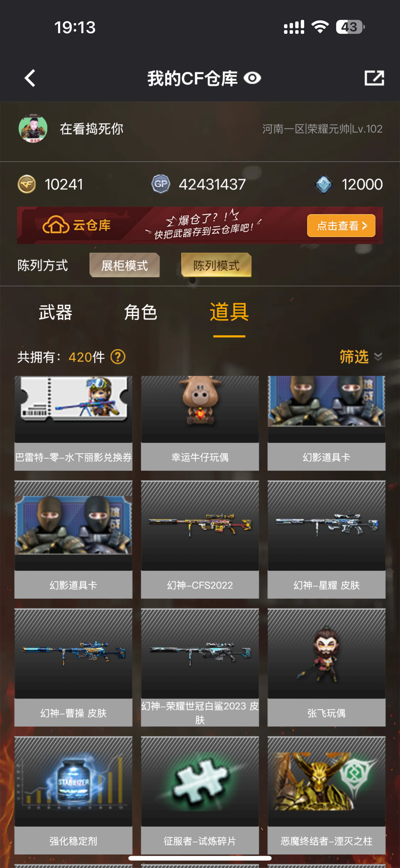The image size is (400, 868).
Task: Tap the blue diamond currency icon
Action: (x=324, y=184)
